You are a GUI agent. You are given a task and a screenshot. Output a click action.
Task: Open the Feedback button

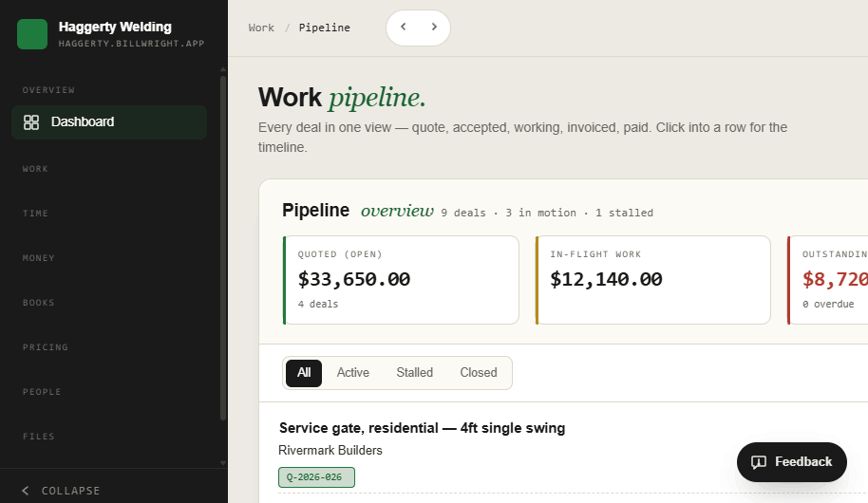pos(792,462)
